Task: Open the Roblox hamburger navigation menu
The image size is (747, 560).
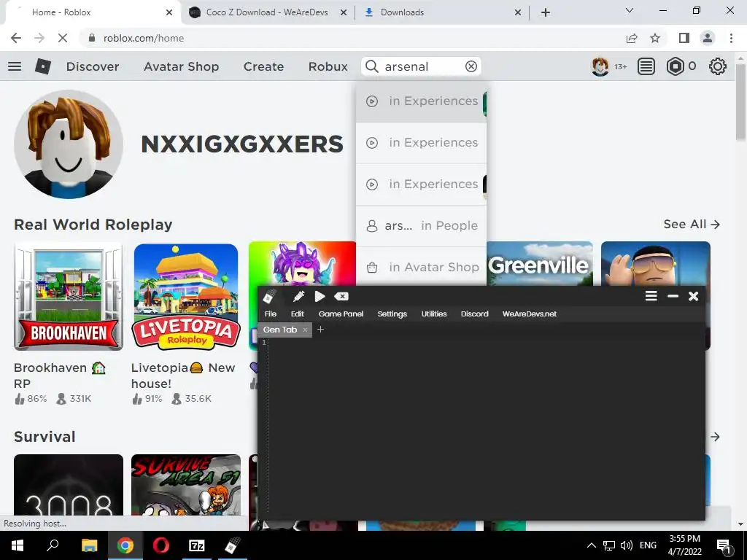Action: [x=15, y=66]
